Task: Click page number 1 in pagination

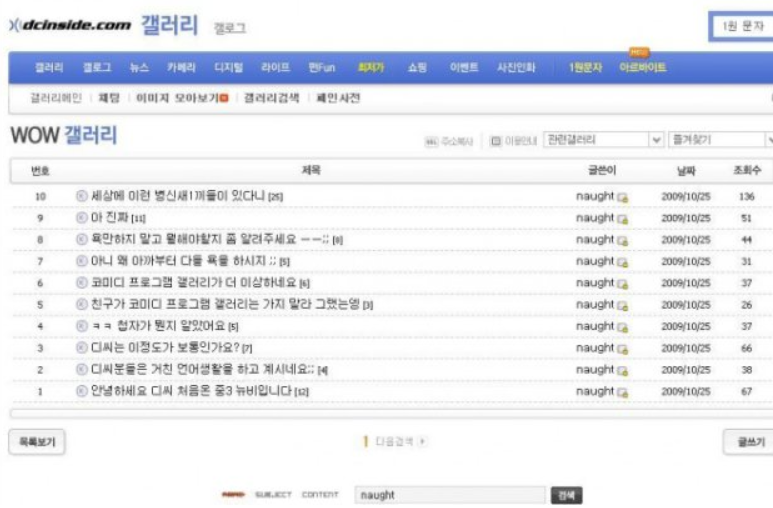Action: click(x=365, y=441)
